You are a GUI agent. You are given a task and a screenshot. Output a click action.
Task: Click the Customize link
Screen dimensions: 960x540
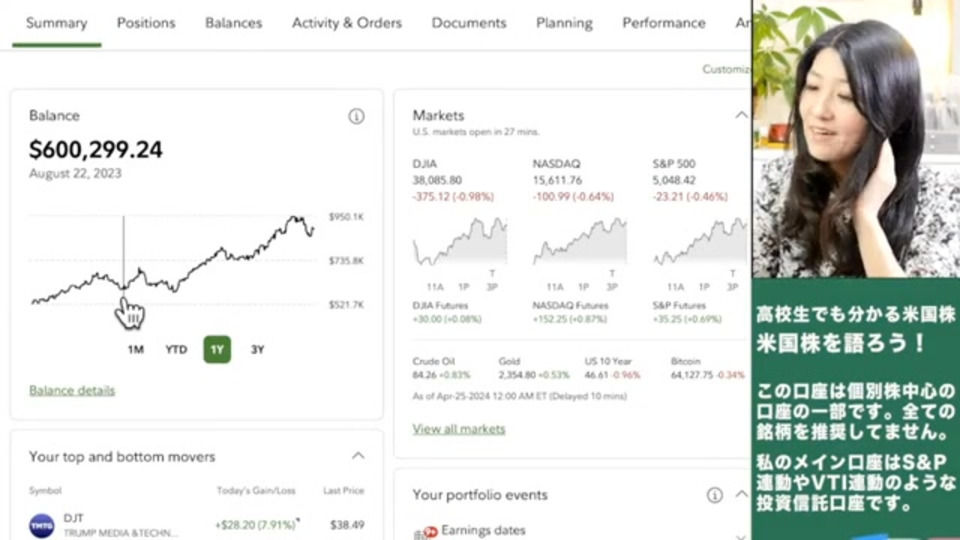point(726,69)
